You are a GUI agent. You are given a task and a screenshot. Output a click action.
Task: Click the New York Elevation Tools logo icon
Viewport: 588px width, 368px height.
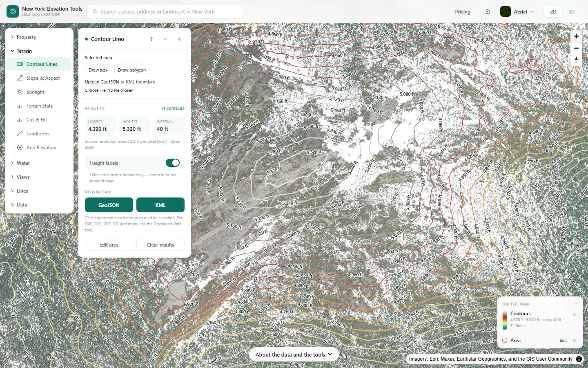[x=13, y=11]
